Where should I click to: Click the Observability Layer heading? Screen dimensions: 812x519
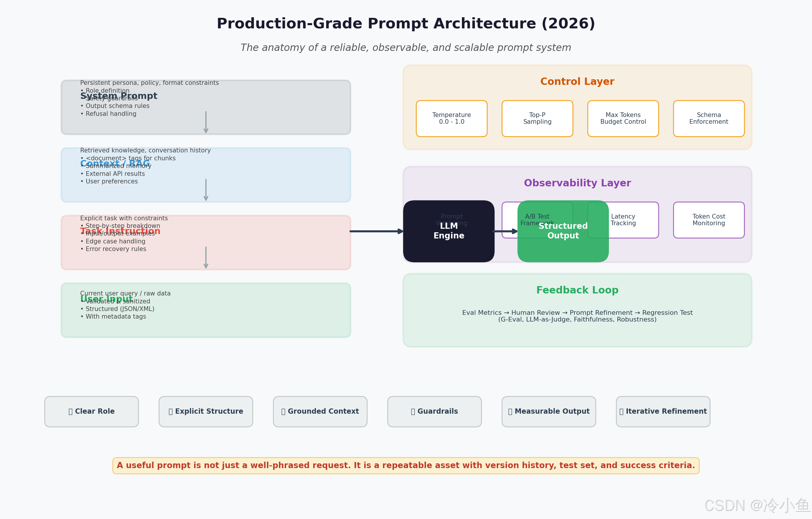577,183
